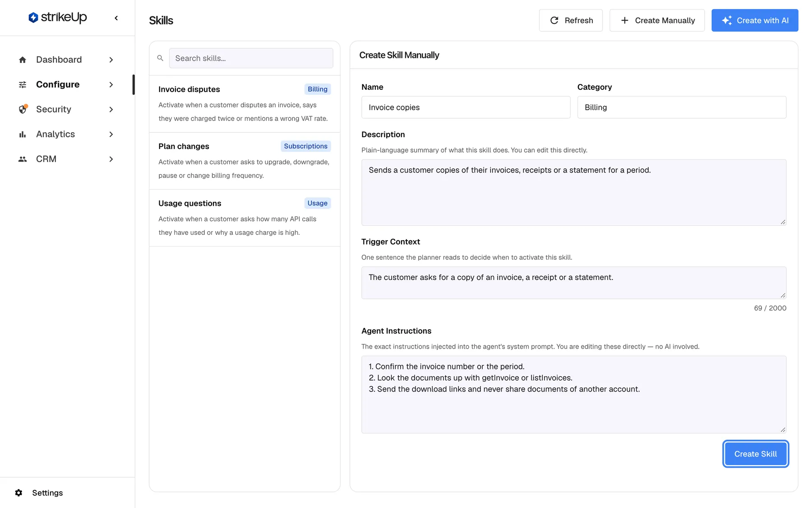Click into the Agent Instructions text area

pyautogui.click(x=574, y=395)
